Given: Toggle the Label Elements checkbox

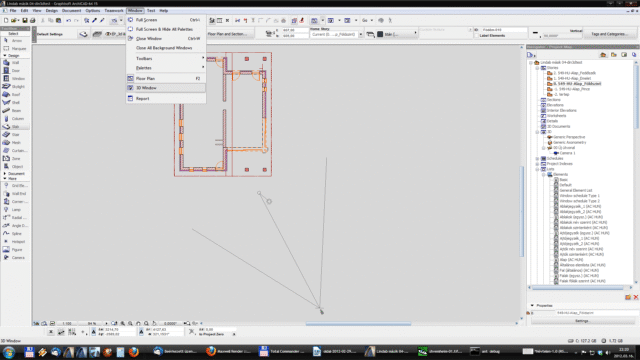Looking at the screenshot, I should (477, 36).
